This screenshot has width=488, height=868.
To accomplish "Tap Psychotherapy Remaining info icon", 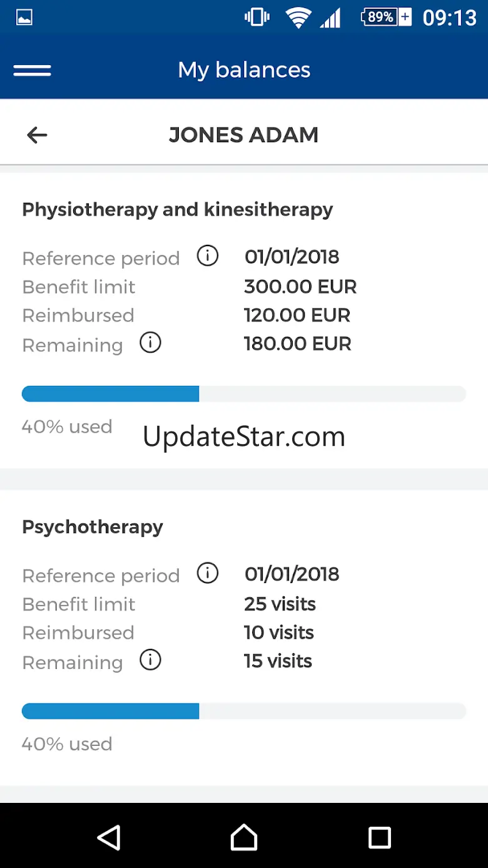I will tap(150, 660).
